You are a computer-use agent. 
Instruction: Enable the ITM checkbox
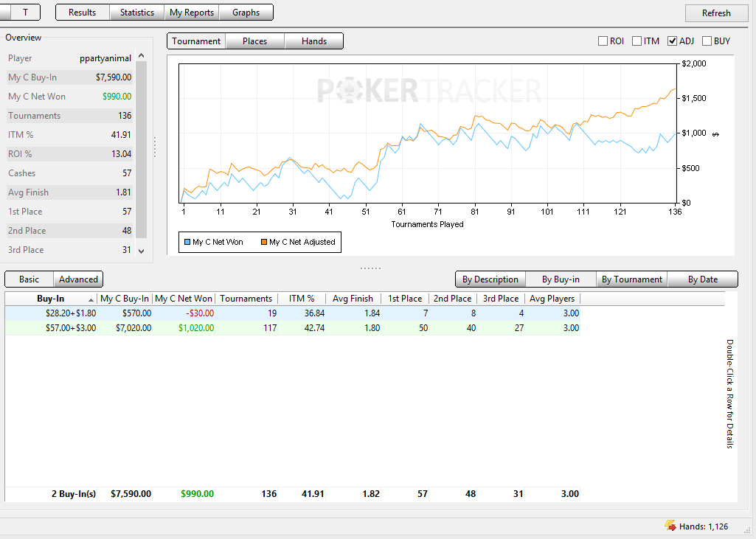[637, 41]
